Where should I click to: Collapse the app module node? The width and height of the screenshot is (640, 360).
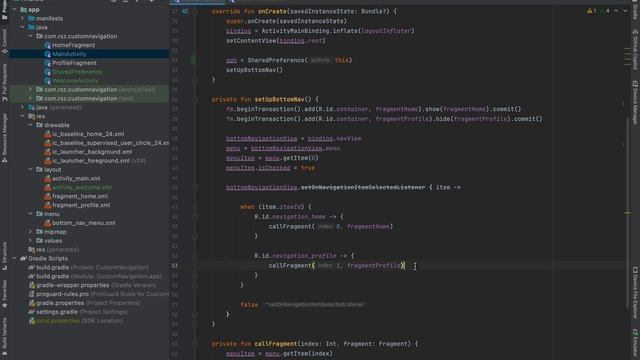[15, 9]
